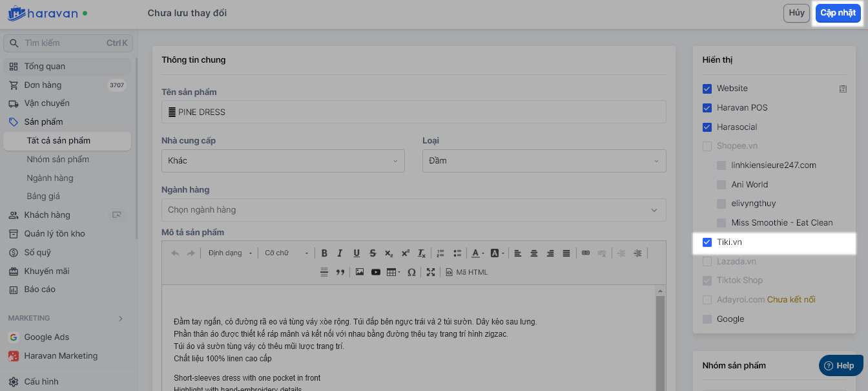The height and width of the screenshot is (391, 868).
Task: Toggle italic formatting in the editor
Action: 340,253
